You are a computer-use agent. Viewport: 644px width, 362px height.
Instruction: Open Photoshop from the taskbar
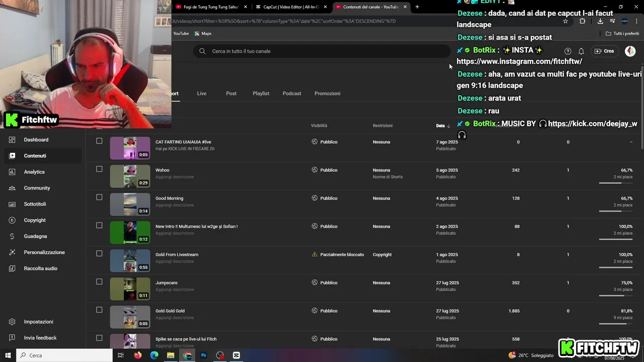tap(204, 355)
